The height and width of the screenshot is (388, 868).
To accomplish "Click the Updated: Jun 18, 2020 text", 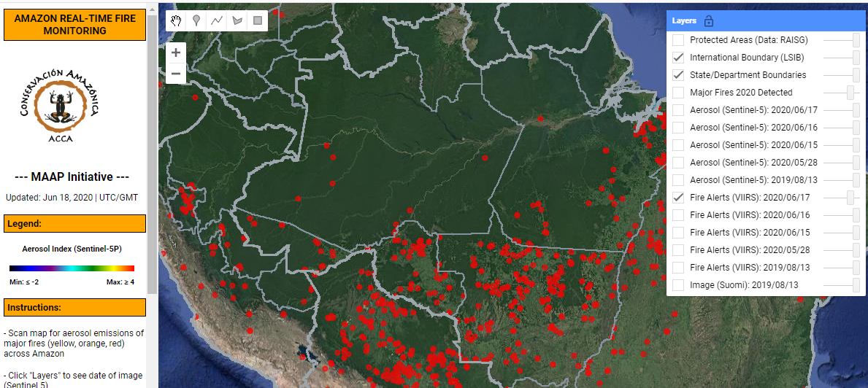I will point(72,198).
